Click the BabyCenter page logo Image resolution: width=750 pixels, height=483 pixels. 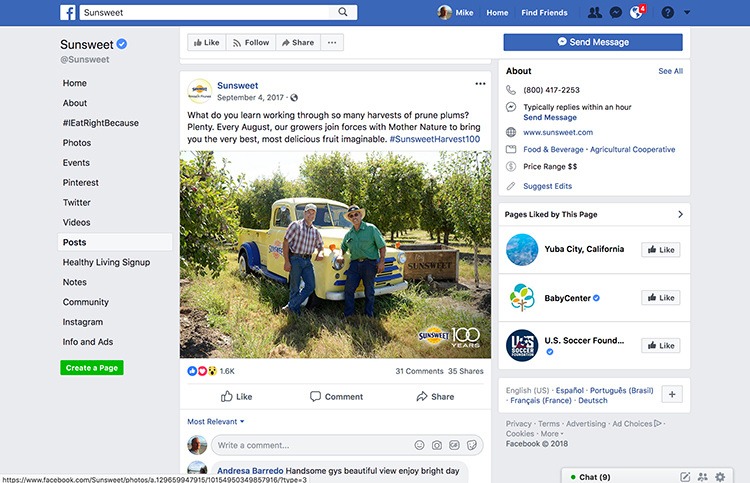click(x=522, y=297)
